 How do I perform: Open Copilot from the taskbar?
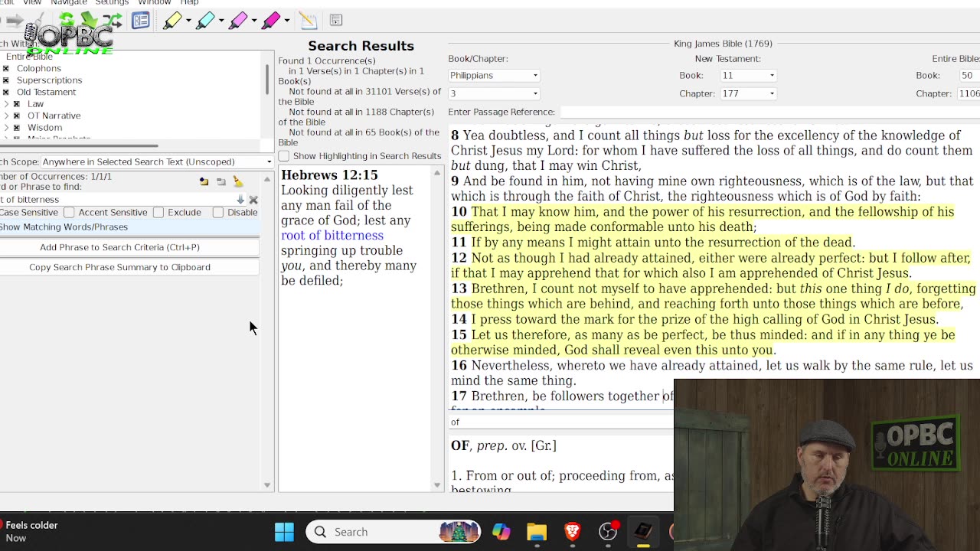[501, 532]
